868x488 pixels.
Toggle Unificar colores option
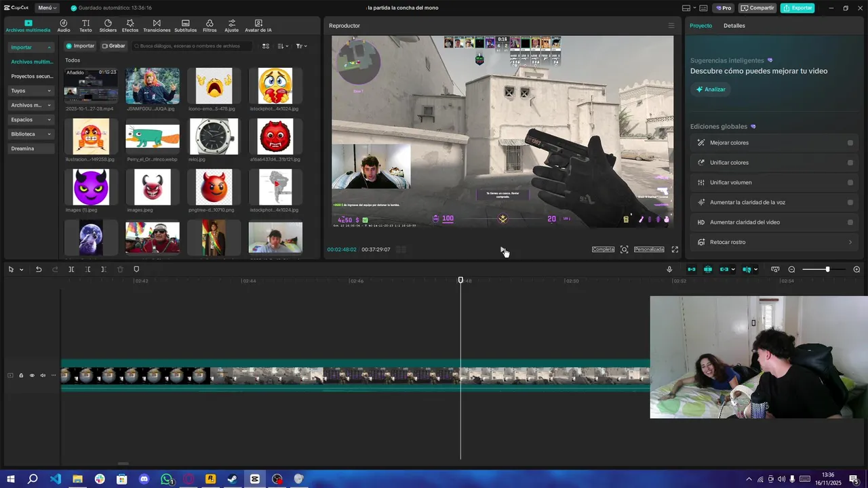pos(850,163)
